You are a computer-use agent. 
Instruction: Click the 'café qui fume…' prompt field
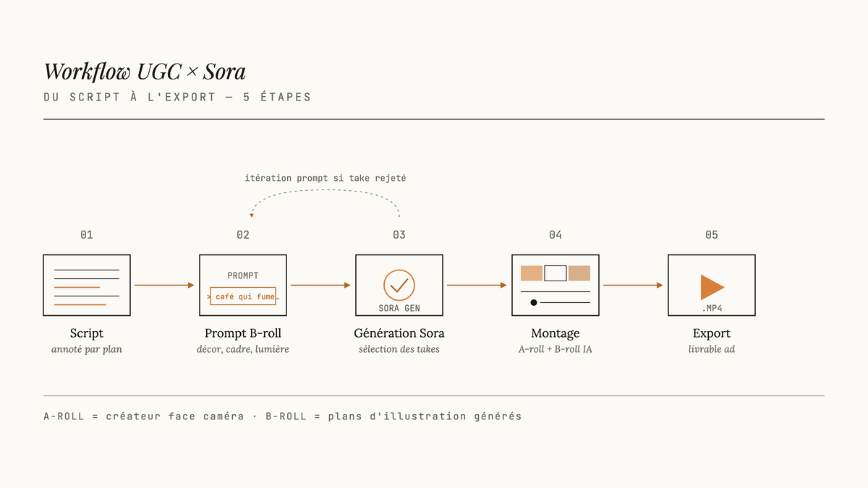coord(243,296)
